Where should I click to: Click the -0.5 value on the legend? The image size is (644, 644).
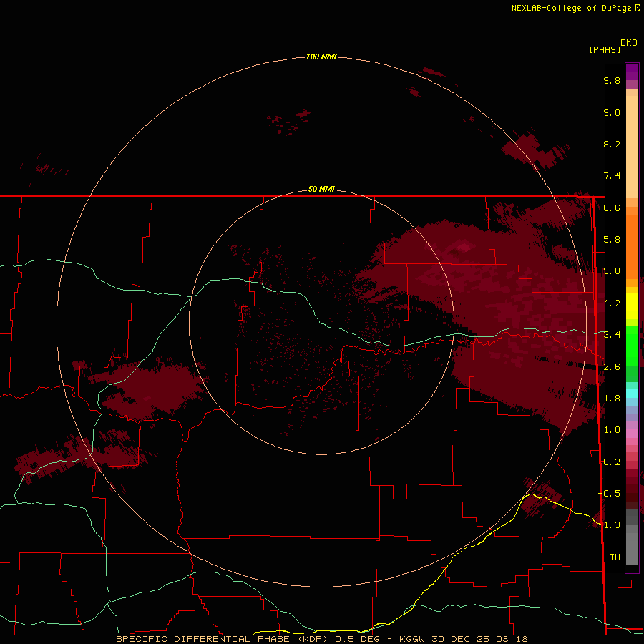(x=610, y=494)
